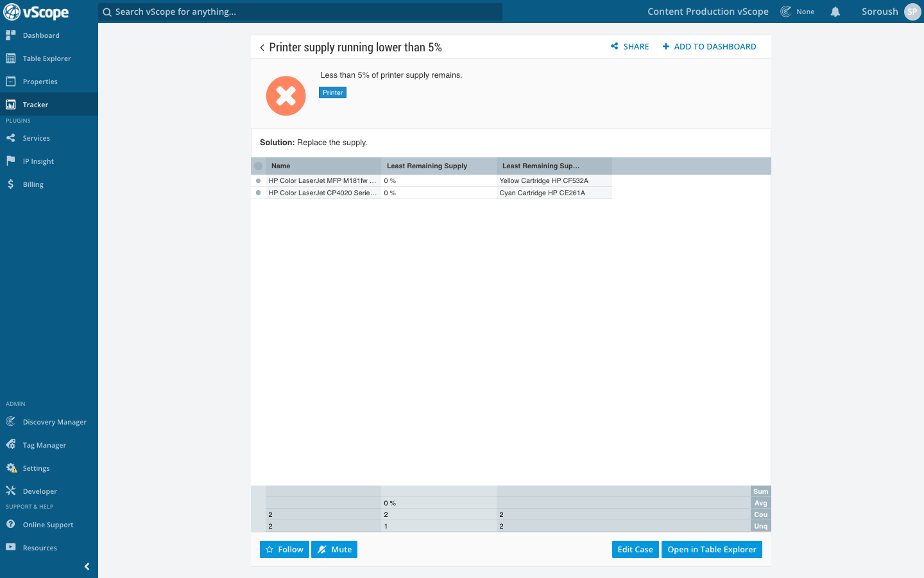924x578 pixels.
Task: Collapse the sidebar with the arrow
Action: pyautogui.click(x=87, y=566)
